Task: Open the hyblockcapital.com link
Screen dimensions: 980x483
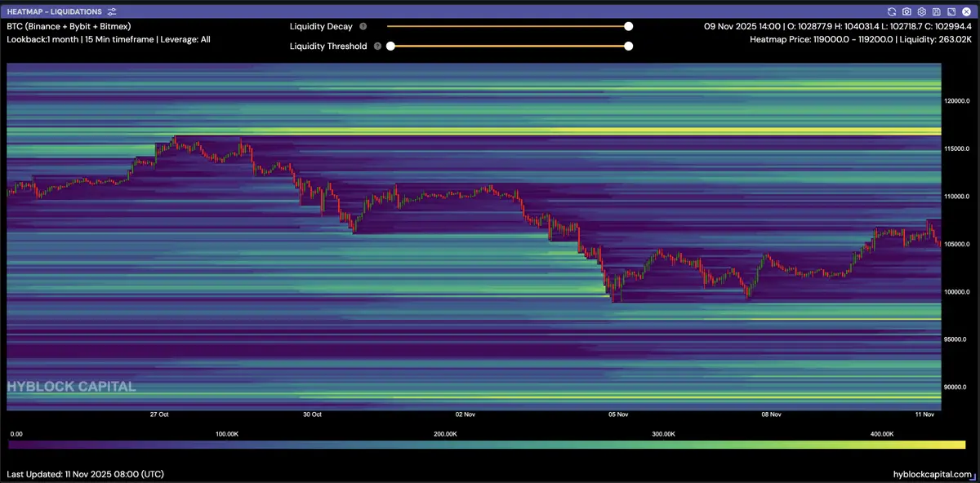Action: [933, 474]
